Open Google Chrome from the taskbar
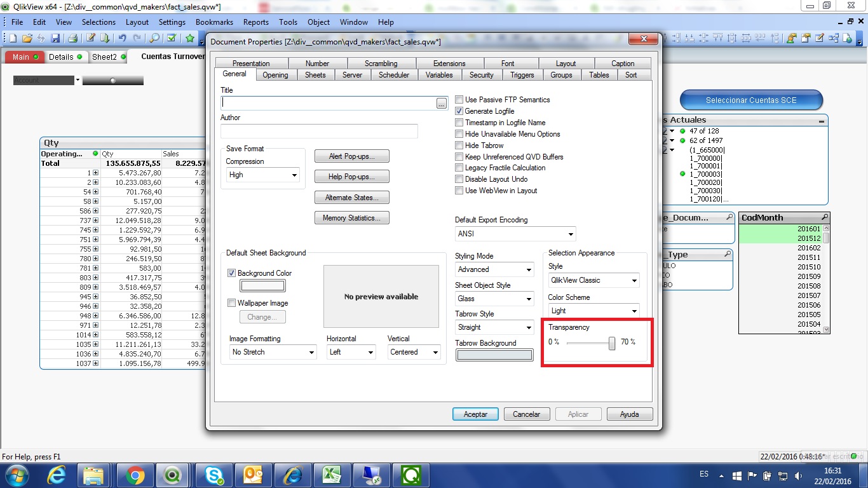 point(135,475)
